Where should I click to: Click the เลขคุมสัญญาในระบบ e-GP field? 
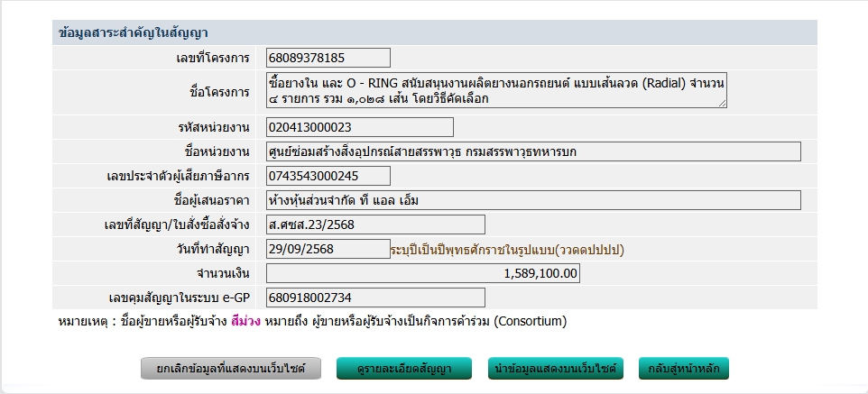click(375, 298)
